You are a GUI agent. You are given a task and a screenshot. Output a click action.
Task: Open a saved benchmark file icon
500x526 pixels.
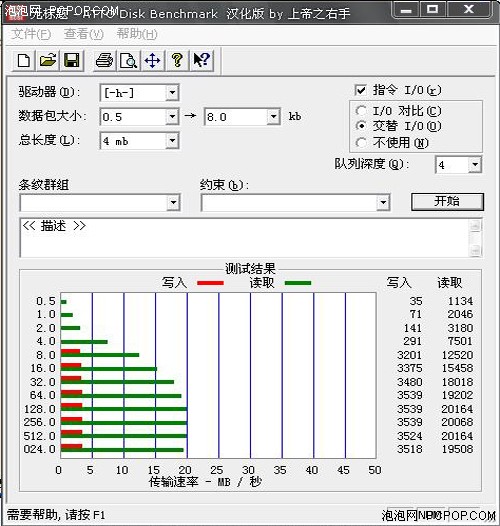click(48, 61)
